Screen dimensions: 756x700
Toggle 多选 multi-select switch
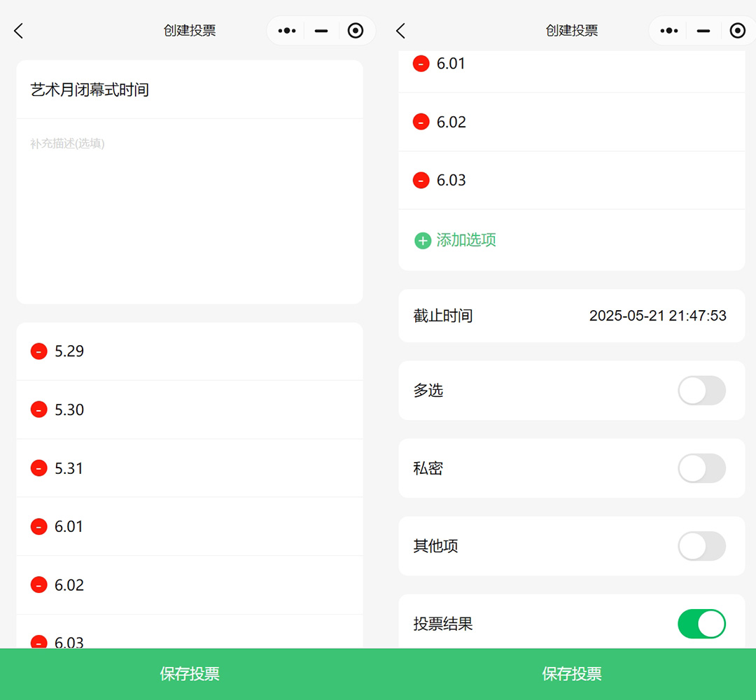701,391
